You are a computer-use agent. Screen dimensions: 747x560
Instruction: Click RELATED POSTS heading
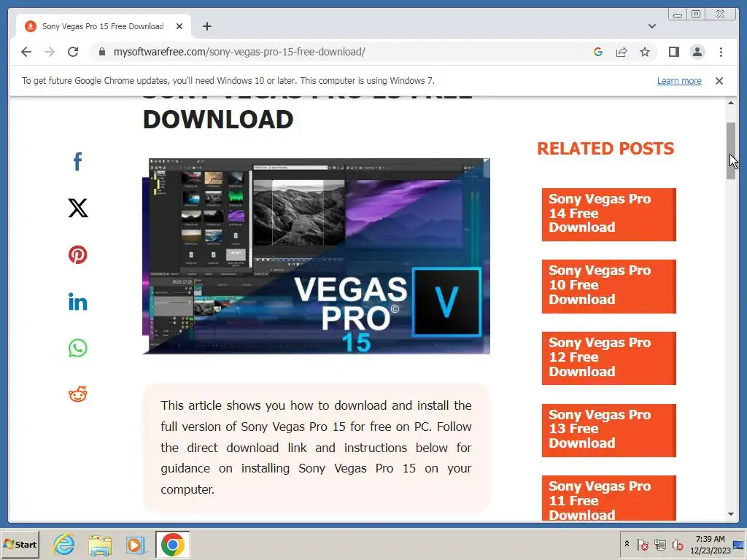(605, 149)
